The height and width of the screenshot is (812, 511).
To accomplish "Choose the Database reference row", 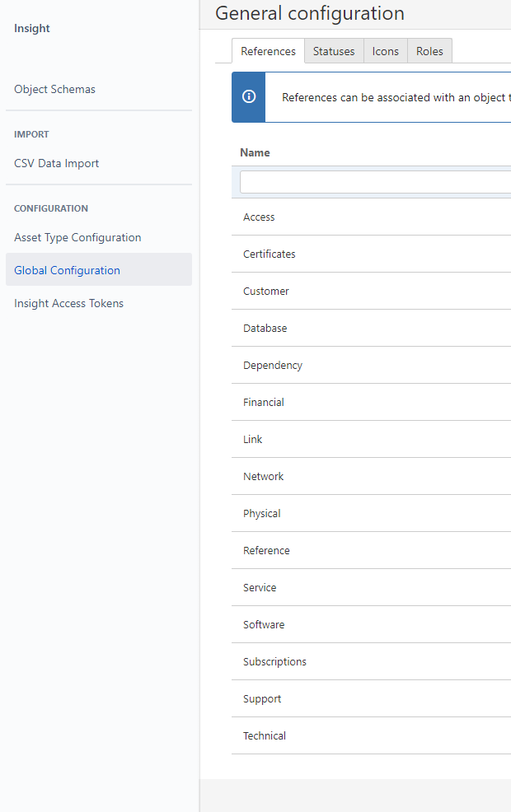I will (265, 329).
